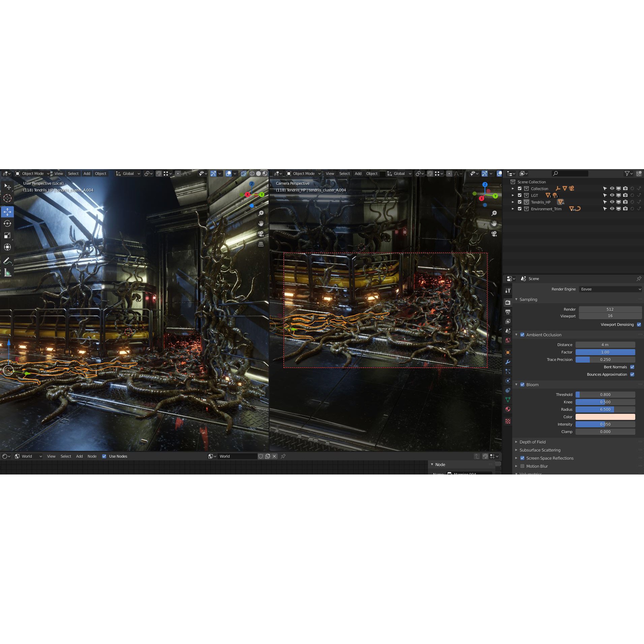This screenshot has height=644, width=644.
Task: Select the Scale tool
Action: coord(7,235)
